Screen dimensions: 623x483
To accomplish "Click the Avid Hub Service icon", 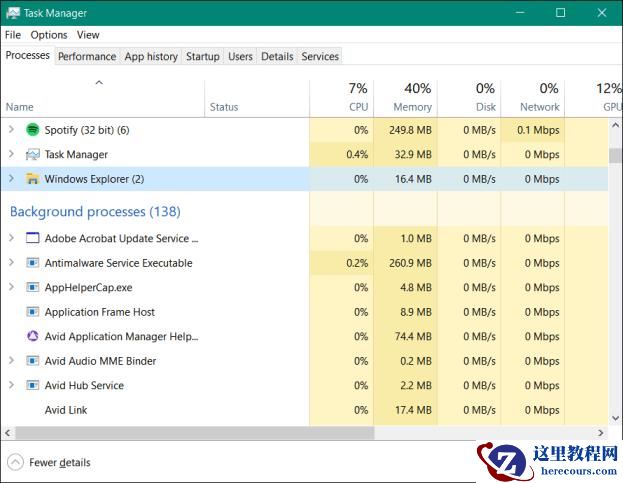I will [x=33, y=385].
